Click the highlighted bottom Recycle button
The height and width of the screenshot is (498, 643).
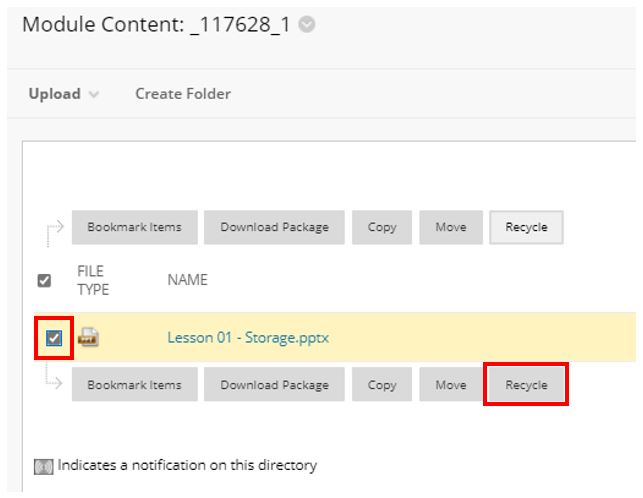526,384
